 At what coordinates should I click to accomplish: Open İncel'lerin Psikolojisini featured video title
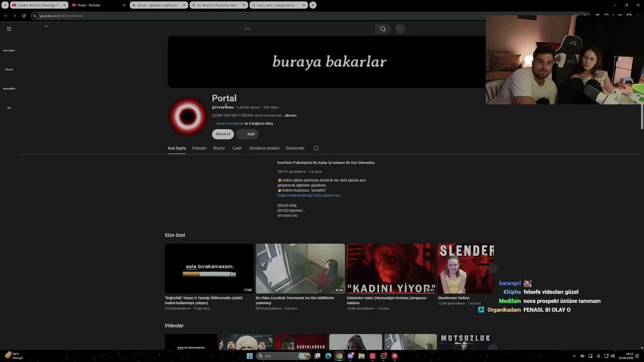[x=326, y=163]
